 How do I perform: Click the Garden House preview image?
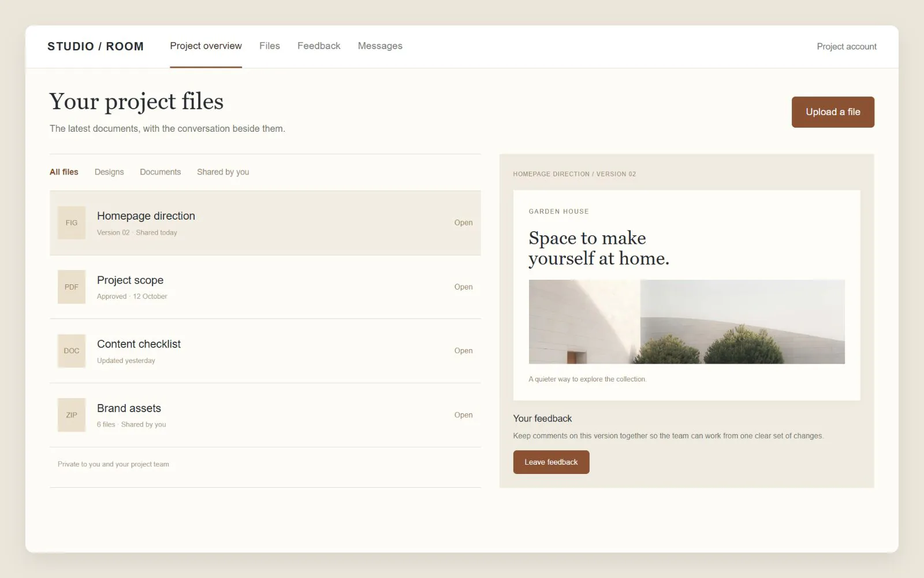coord(687,322)
